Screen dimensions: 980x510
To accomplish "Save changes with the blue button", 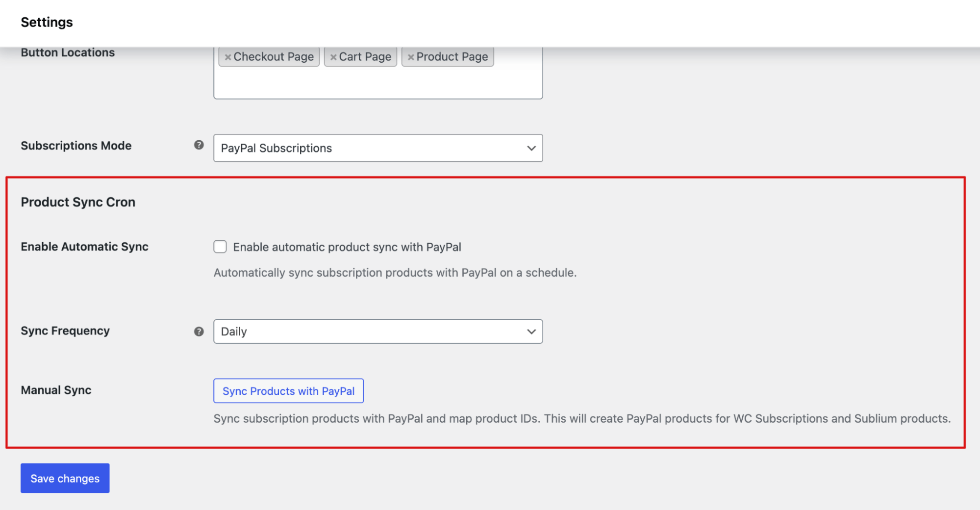I will (64, 478).
